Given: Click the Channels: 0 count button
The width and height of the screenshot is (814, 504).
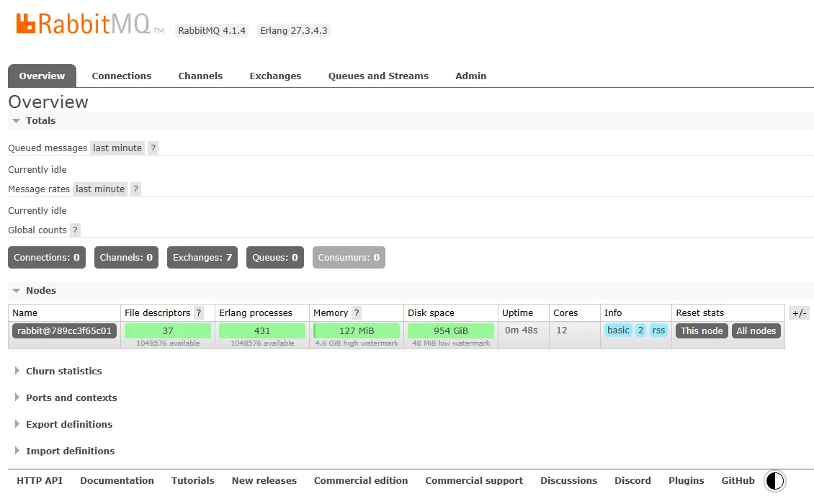Looking at the screenshot, I should 126,258.
